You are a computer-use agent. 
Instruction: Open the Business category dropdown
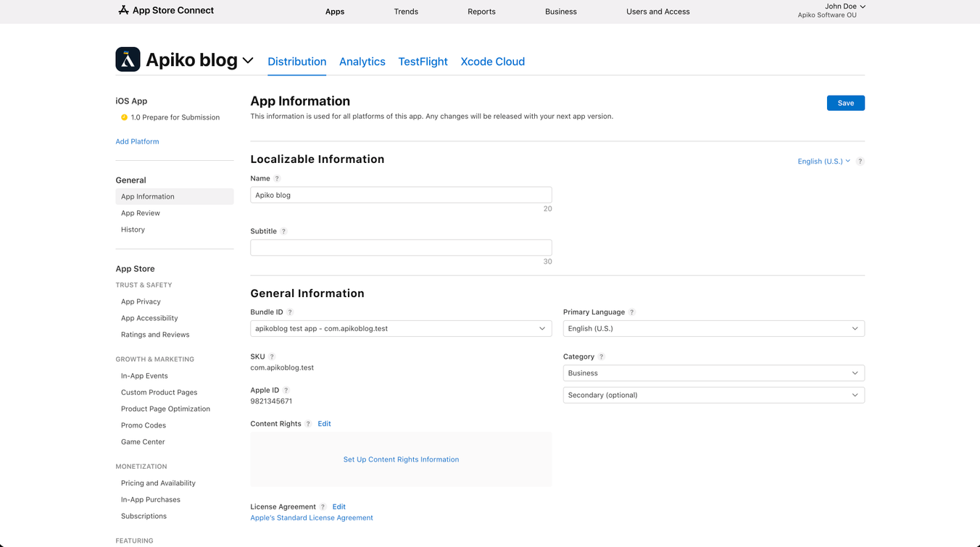[714, 373]
